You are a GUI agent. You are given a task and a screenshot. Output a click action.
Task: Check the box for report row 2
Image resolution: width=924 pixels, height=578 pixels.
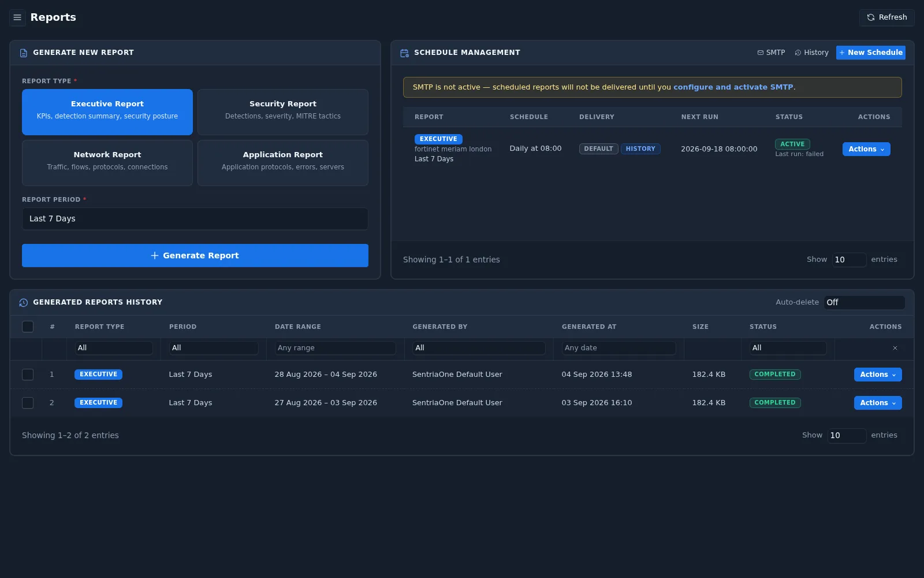[x=28, y=403]
